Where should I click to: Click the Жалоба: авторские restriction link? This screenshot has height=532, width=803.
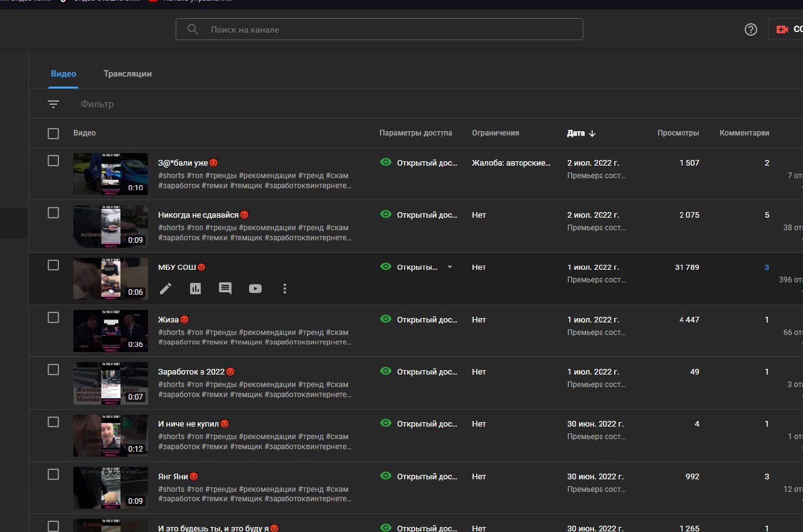click(x=511, y=162)
